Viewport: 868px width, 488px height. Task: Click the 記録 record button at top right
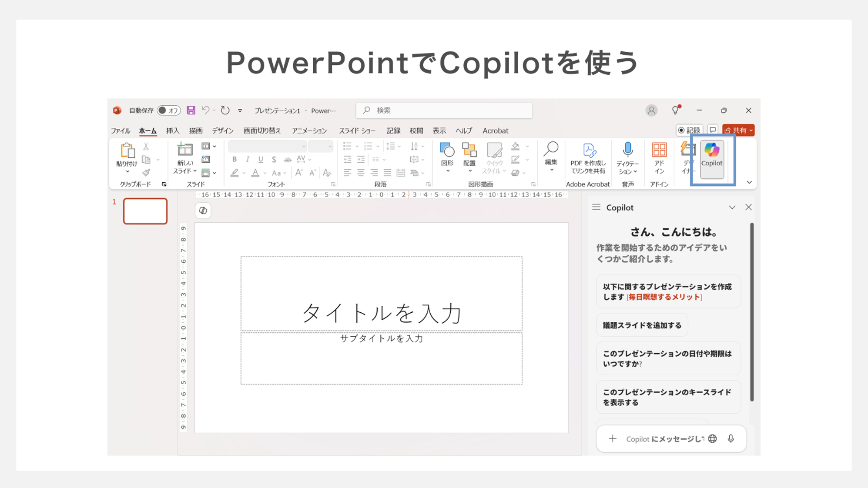[x=689, y=130]
